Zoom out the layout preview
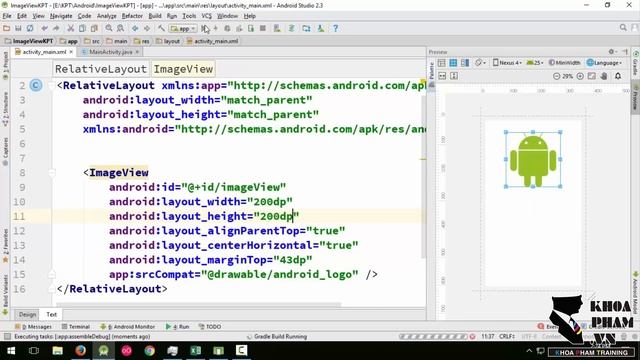This screenshot has height=360, width=640. [x=556, y=76]
